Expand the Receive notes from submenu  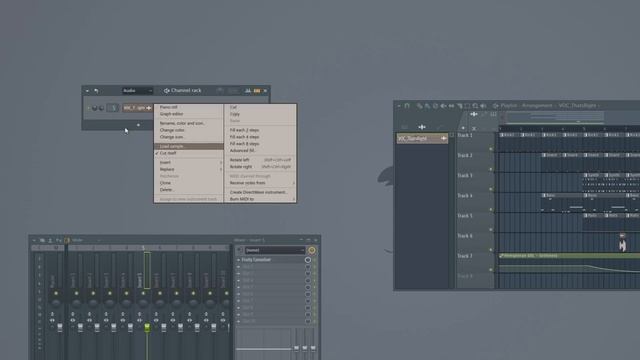[x=260, y=183]
